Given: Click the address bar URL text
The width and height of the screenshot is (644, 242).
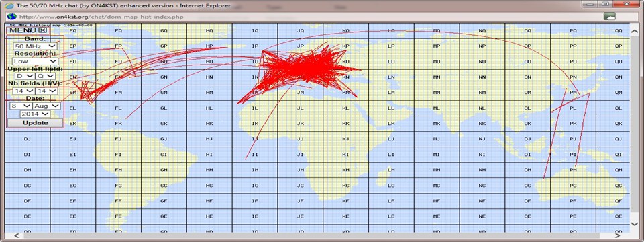Looking at the screenshot, I should tap(101, 17).
